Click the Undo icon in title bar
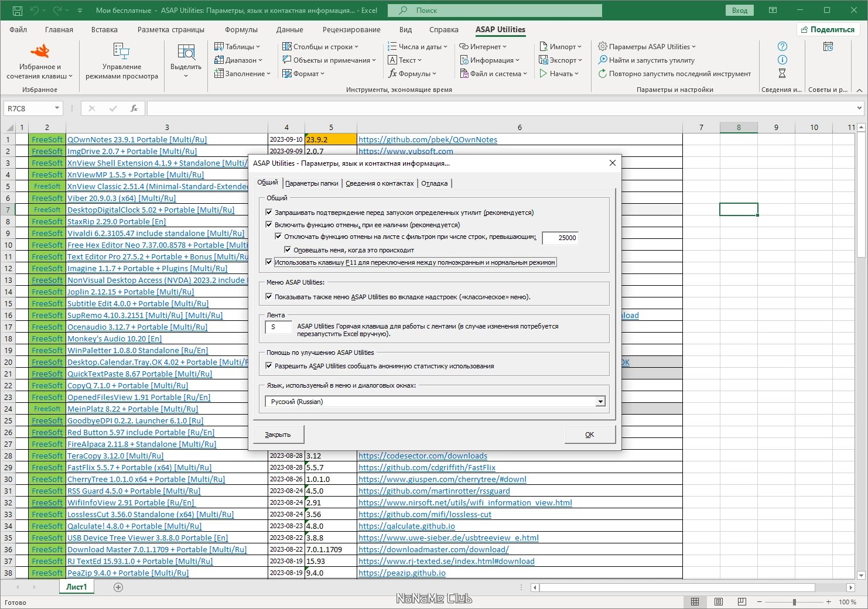The image size is (868, 609). pyautogui.click(x=34, y=11)
